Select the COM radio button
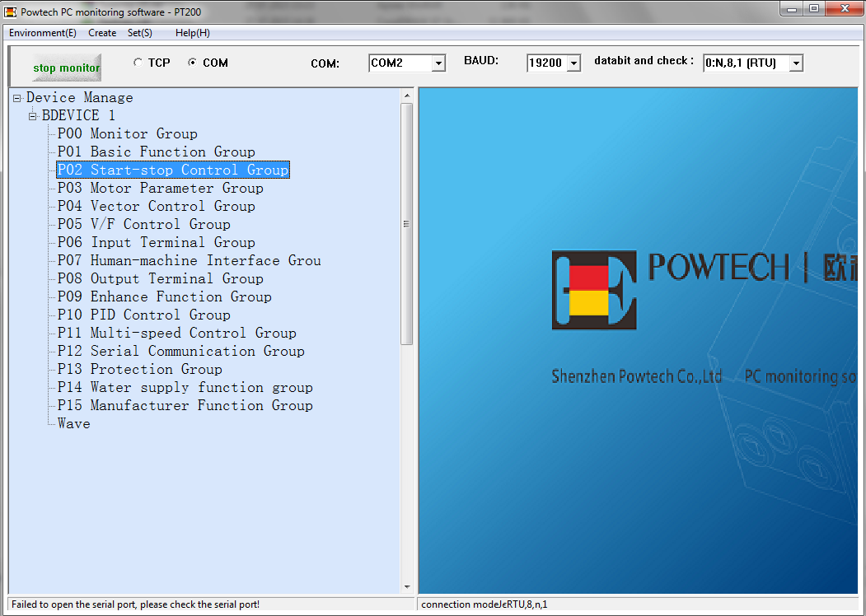This screenshot has width=866, height=616. pos(192,63)
